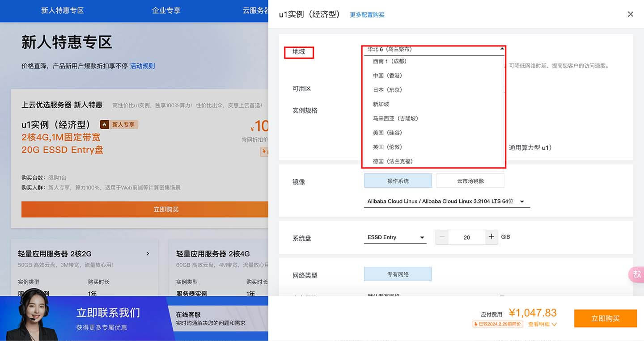644x341 pixels.
Task: Open 活动规则 link
Action: pyautogui.click(x=142, y=66)
